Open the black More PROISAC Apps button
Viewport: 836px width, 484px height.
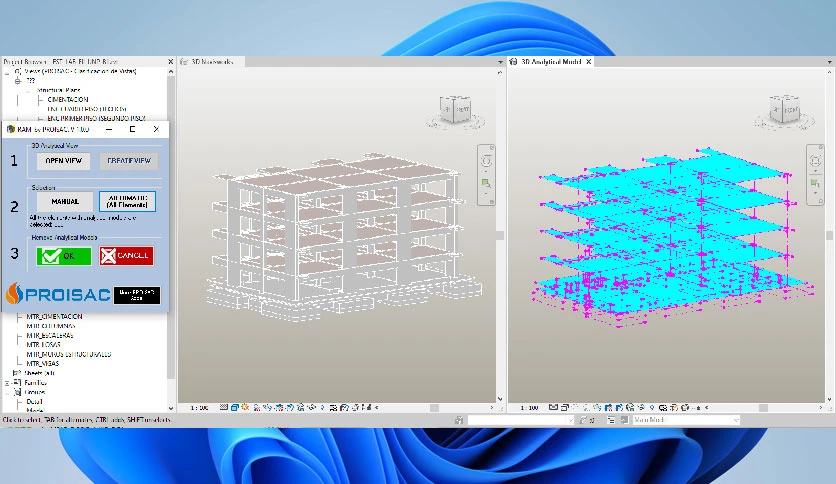(136, 295)
